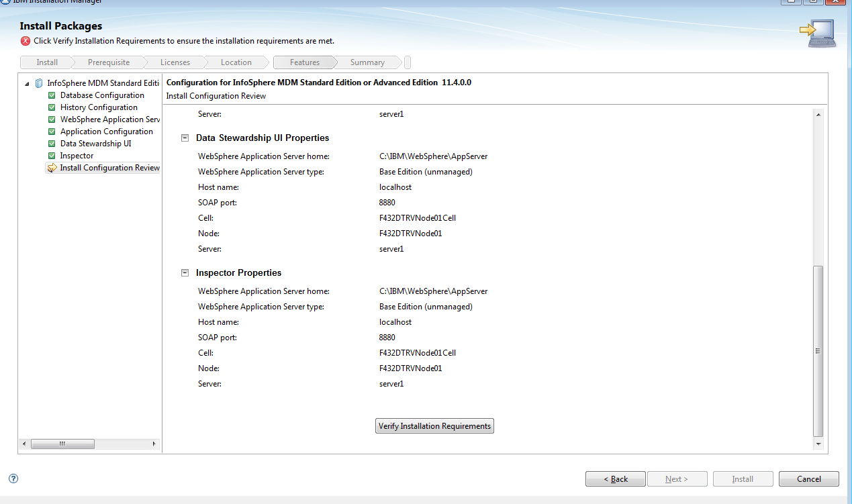852x504 pixels.
Task: Open the Install wizard step
Action: [47, 62]
